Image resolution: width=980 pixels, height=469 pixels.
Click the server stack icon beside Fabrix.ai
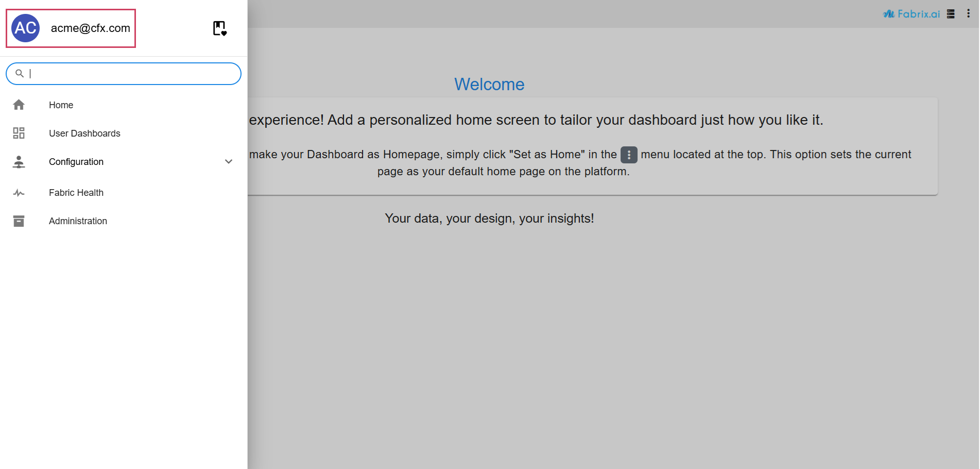click(x=951, y=14)
